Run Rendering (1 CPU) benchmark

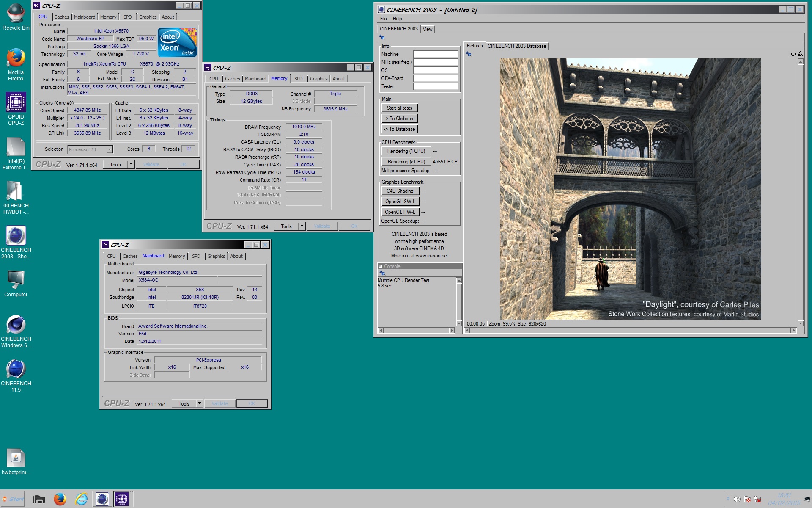(x=406, y=151)
